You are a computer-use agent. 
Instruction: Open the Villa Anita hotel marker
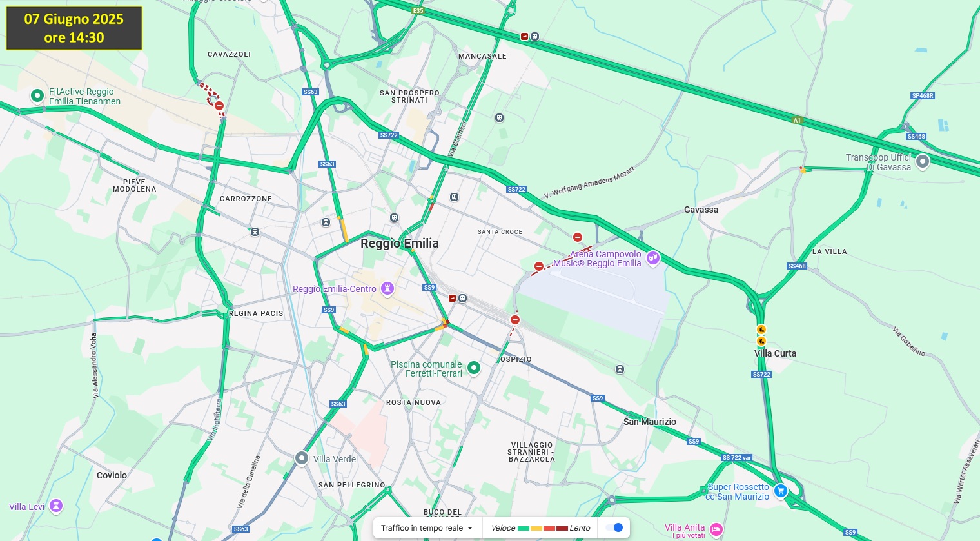click(x=716, y=530)
